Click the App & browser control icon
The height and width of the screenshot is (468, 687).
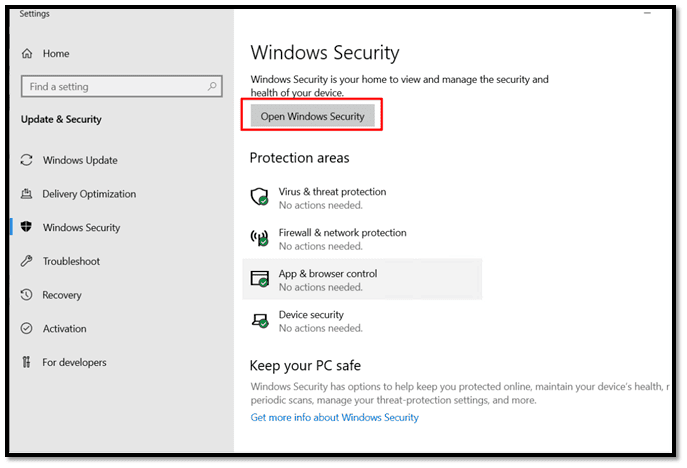(260, 279)
